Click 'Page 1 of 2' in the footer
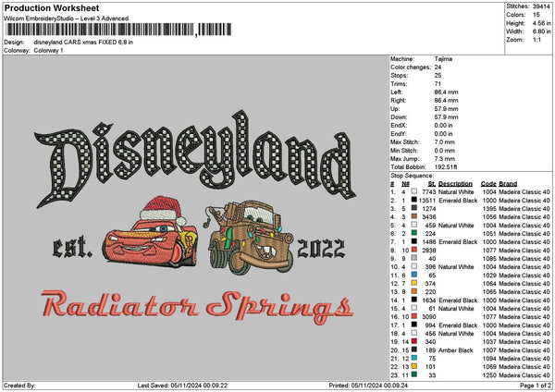 point(536,386)
